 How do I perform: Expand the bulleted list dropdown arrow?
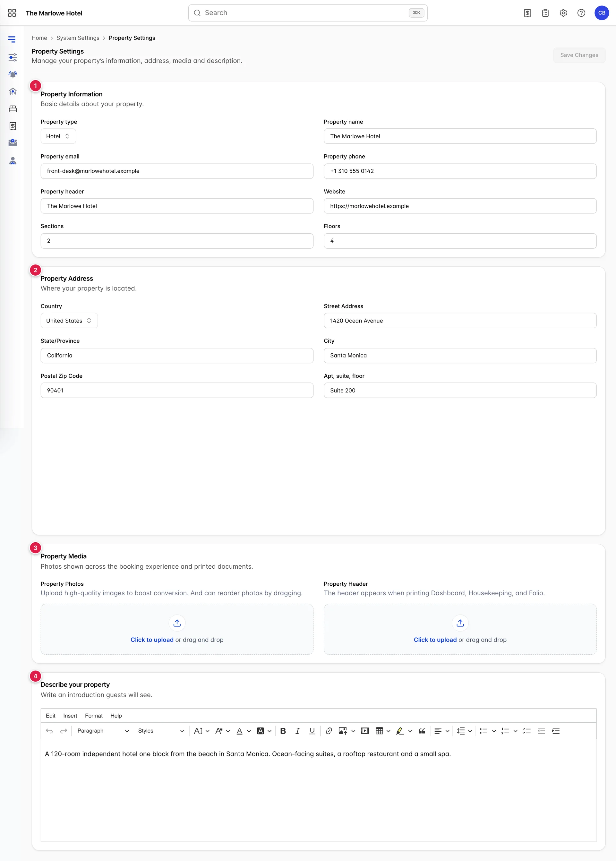(x=494, y=731)
